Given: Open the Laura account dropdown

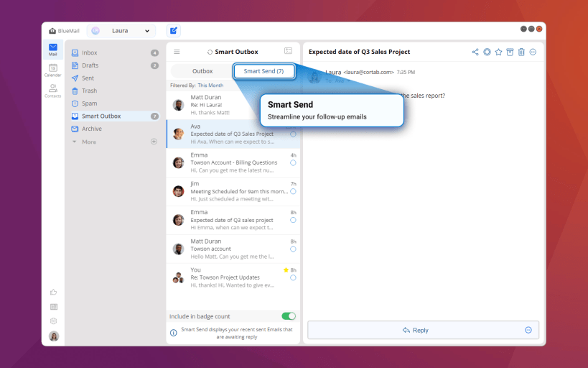Looking at the screenshot, I should click(x=121, y=31).
